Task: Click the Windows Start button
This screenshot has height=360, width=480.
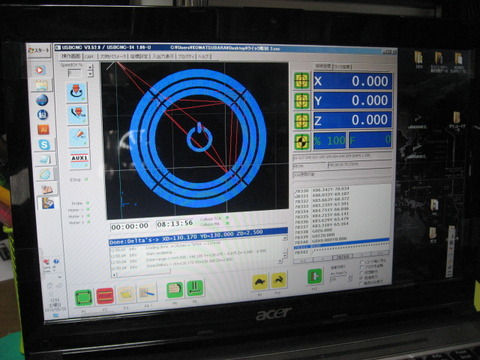Action: [x=39, y=50]
